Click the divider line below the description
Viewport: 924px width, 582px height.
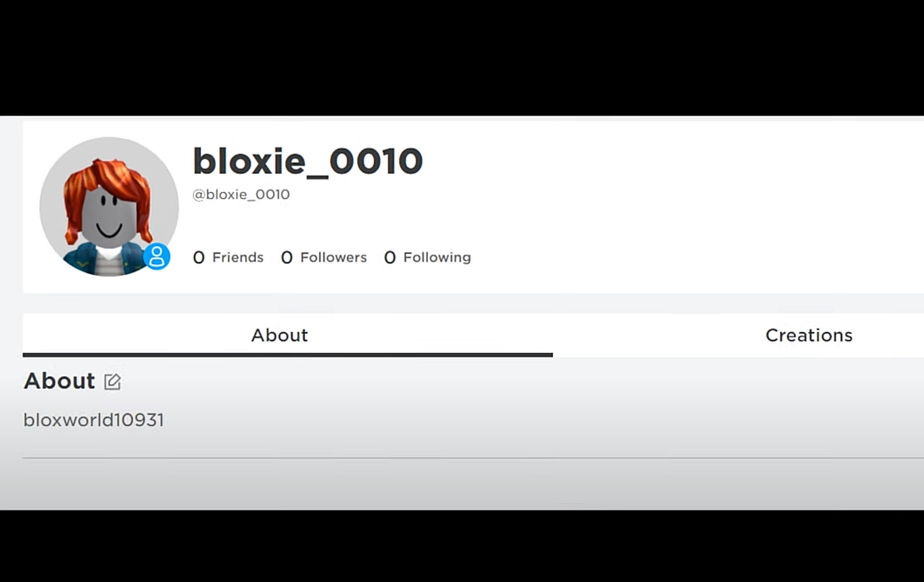tap(464, 458)
